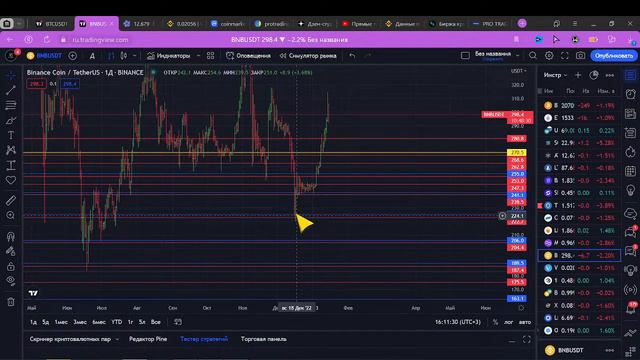Expand the Без названия layout dropdown

[518, 56]
